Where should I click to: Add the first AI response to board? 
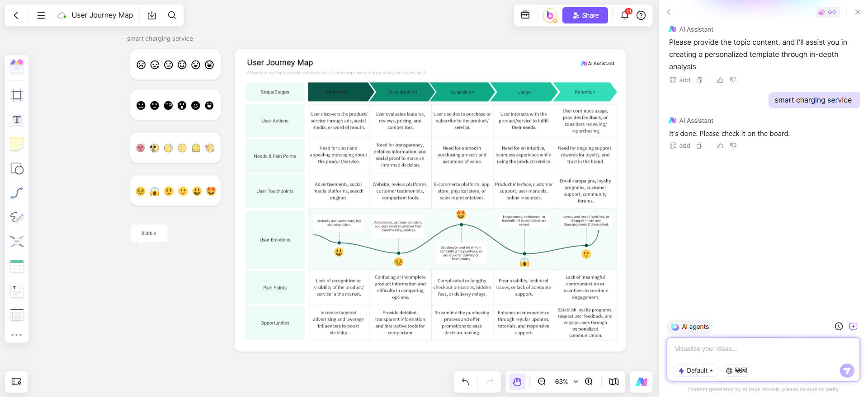tap(680, 80)
